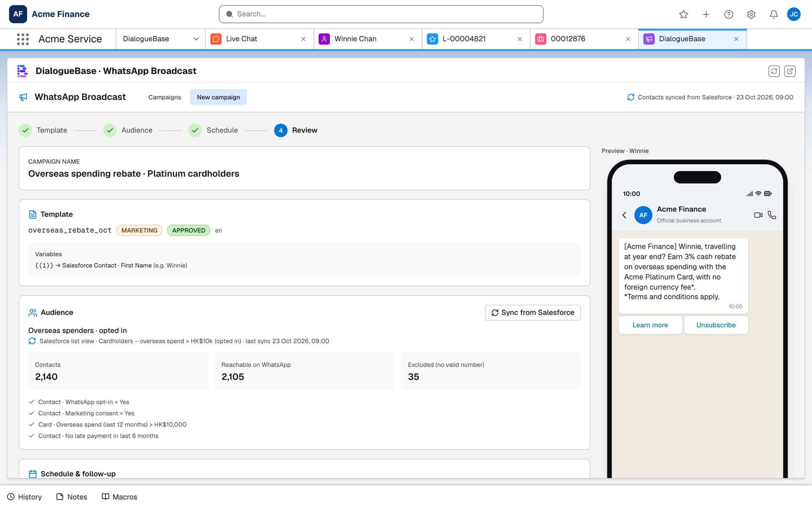The height and width of the screenshot is (508, 812).
Task: Click the DialogueBase logo icon
Action: click(x=22, y=71)
